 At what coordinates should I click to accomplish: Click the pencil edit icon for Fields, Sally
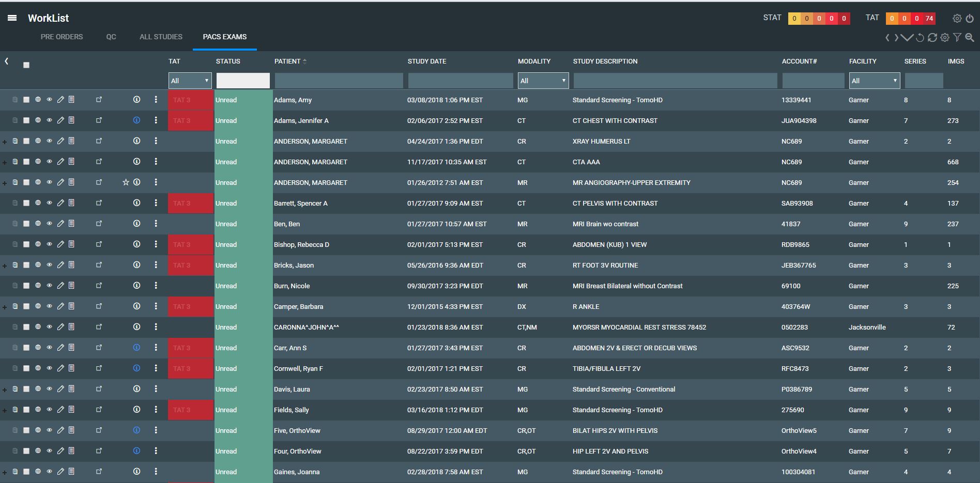[60, 410]
